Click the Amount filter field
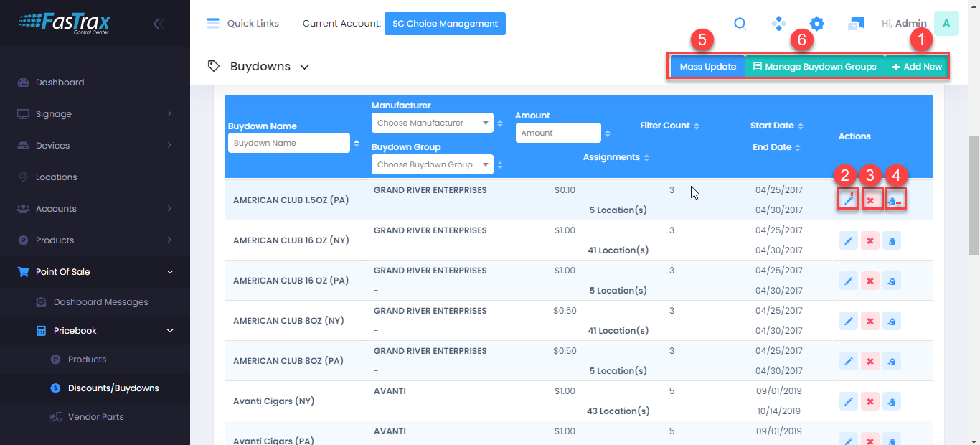Viewport: 980px width, 445px height. click(x=558, y=133)
